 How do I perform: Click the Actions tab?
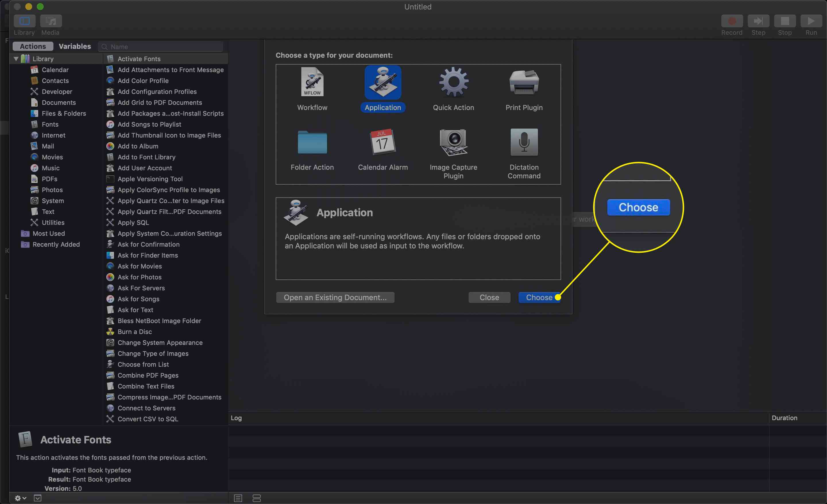pyautogui.click(x=31, y=45)
